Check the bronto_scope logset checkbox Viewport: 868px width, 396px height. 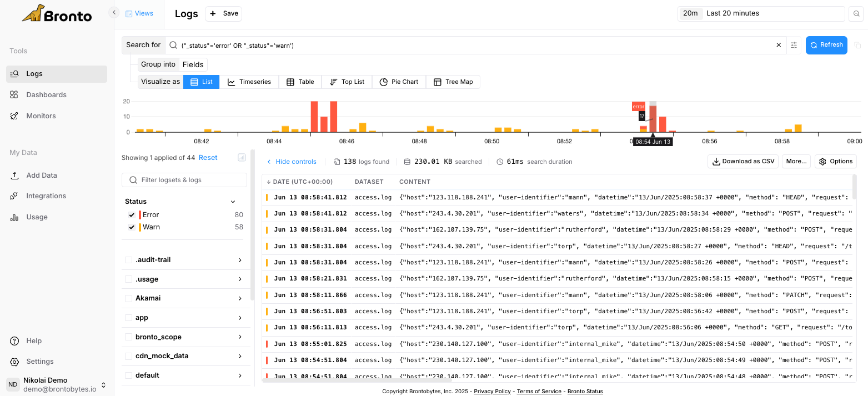(129, 337)
